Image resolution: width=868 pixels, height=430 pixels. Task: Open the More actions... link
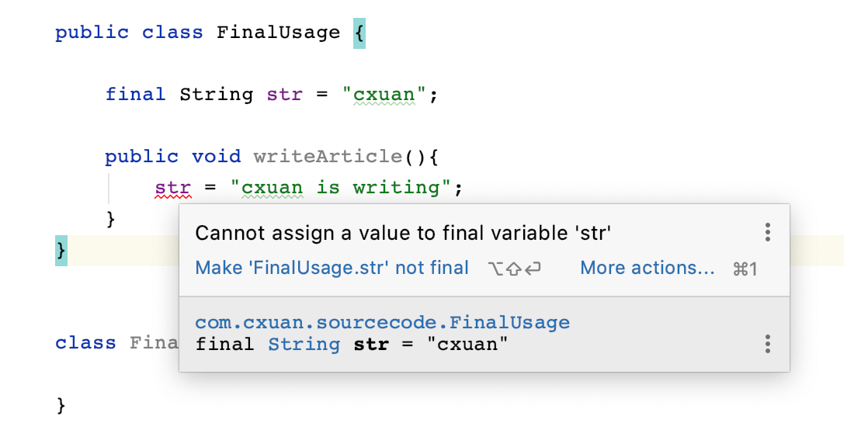click(x=648, y=268)
